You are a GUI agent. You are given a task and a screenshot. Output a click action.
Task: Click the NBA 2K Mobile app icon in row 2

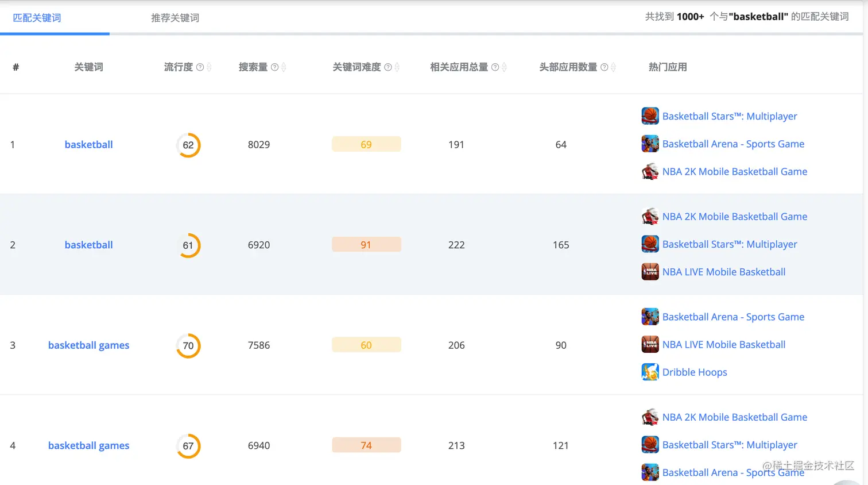coord(650,215)
